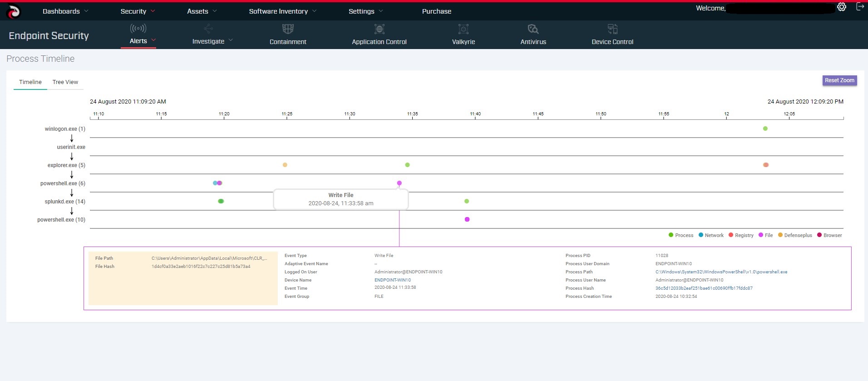The width and height of the screenshot is (868, 381).
Task: Go to the Antivirus section
Action: pos(533,42)
